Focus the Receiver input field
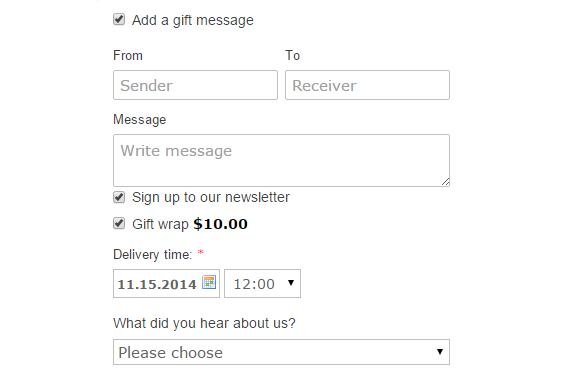This screenshot has height=375, width=566. [367, 85]
